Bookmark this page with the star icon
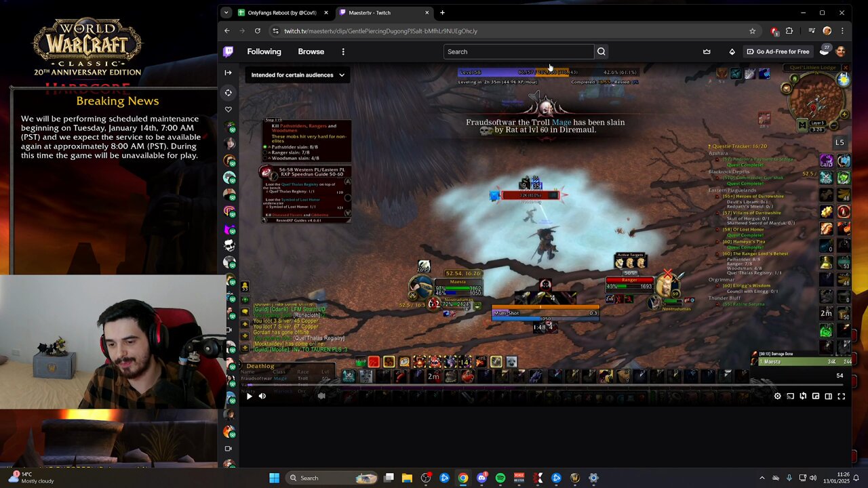The image size is (868, 488). 752,31
